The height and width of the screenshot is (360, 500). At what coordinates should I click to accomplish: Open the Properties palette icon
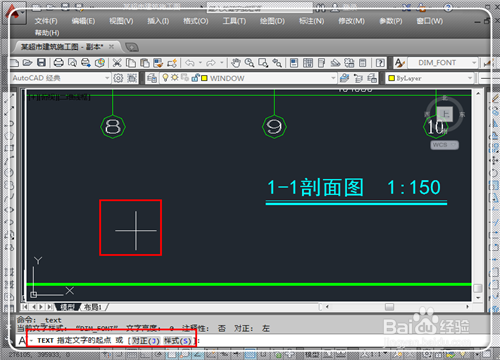click(294, 63)
